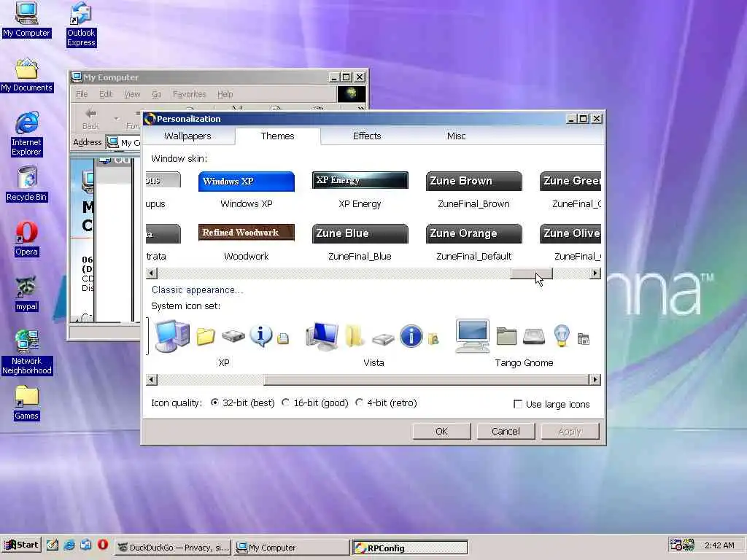This screenshot has height=560, width=747.
Task: Open the Recycle Bin desktop icon
Action: [27, 184]
